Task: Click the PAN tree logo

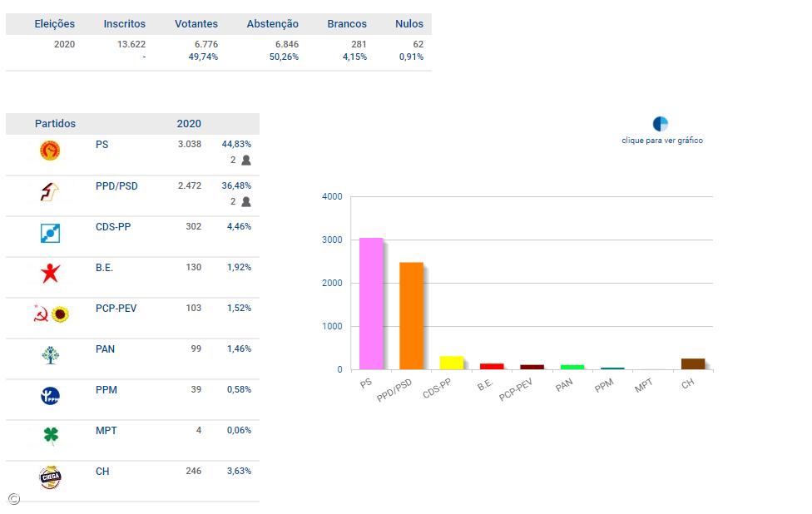Action: pyautogui.click(x=50, y=355)
